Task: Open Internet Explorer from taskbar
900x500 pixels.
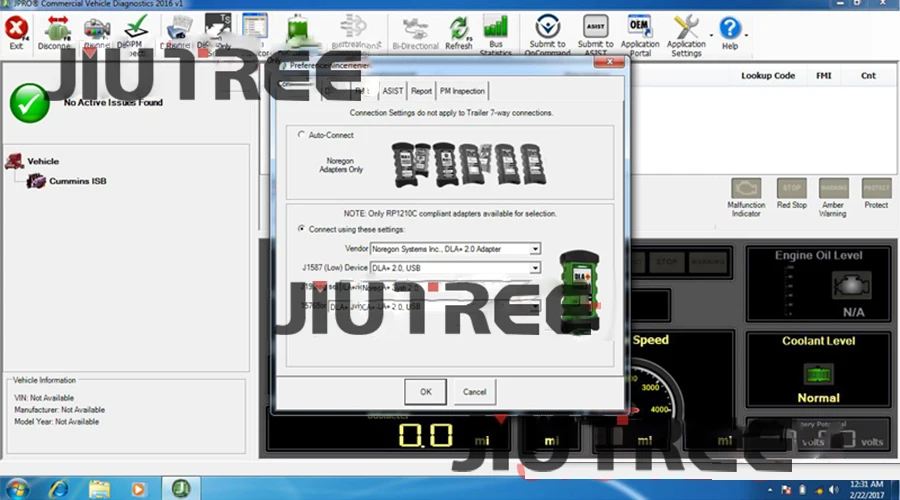Action: pyautogui.click(x=58, y=489)
